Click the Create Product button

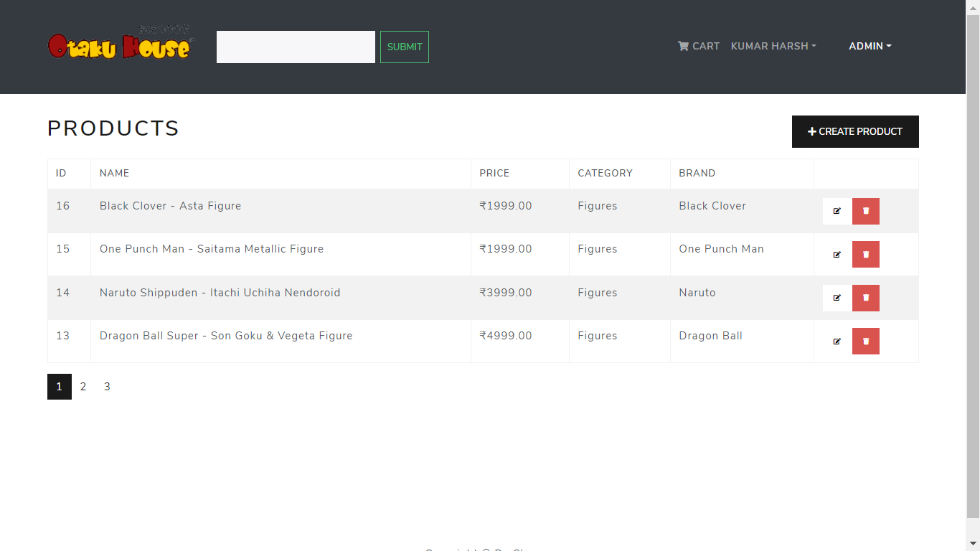pyautogui.click(x=855, y=131)
